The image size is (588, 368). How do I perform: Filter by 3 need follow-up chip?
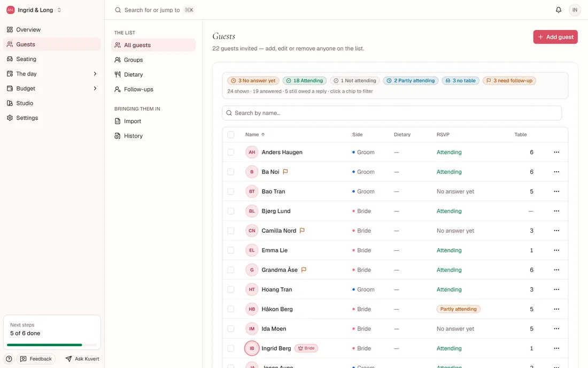tap(509, 81)
